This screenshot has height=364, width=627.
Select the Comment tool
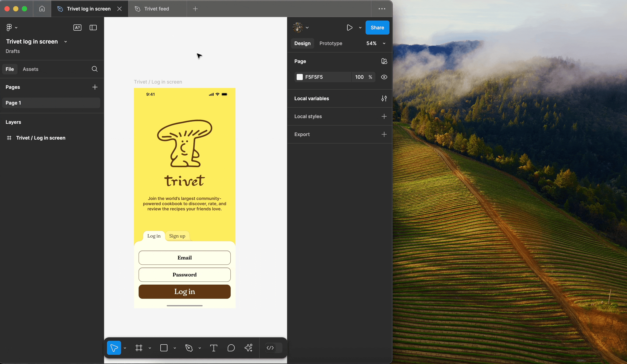(231, 348)
